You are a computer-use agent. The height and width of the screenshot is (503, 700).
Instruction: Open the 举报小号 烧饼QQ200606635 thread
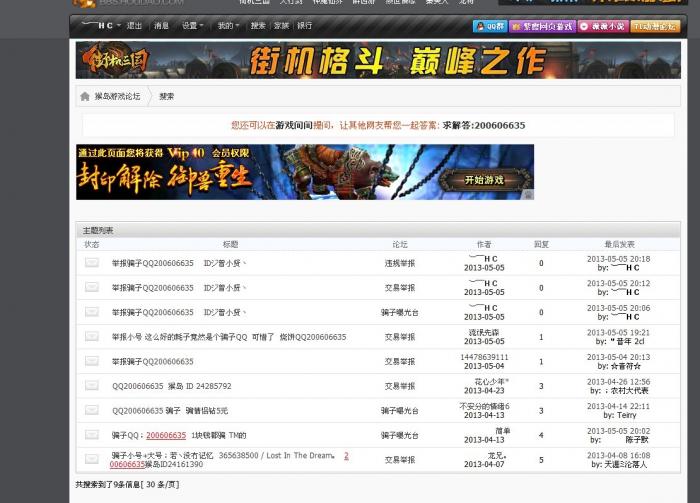pyautogui.click(x=229, y=337)
